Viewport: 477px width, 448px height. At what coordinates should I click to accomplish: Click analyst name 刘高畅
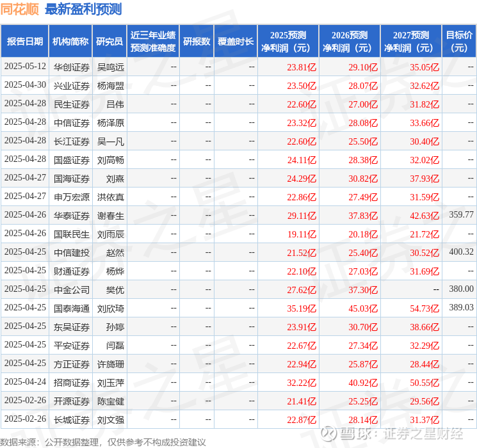110,160
